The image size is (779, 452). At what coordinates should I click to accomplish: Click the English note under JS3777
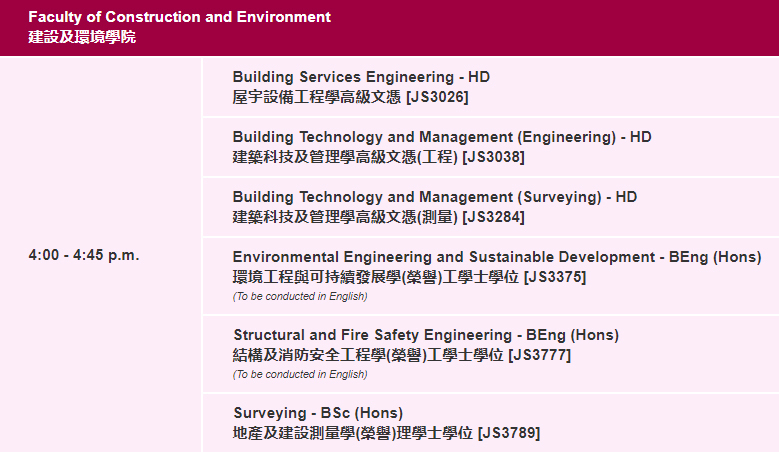tap(300, 374)
